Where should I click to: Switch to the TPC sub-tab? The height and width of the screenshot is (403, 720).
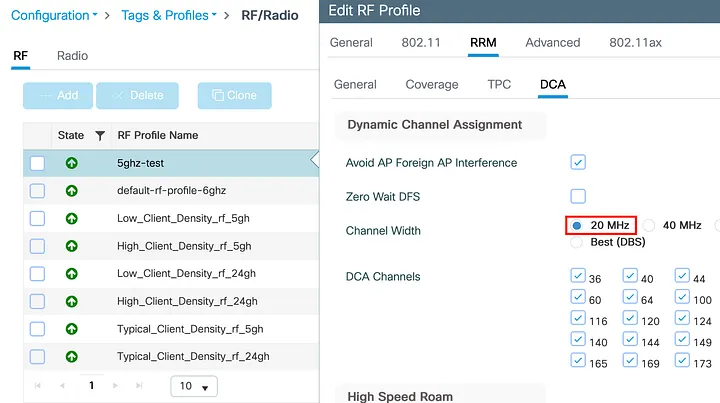coord(499,84)
